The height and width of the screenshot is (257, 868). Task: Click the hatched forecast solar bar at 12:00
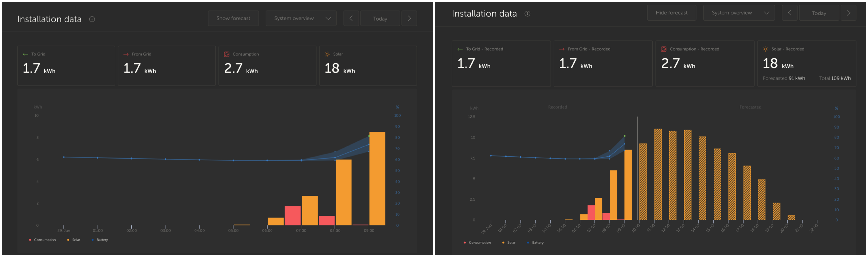point(672,175)
